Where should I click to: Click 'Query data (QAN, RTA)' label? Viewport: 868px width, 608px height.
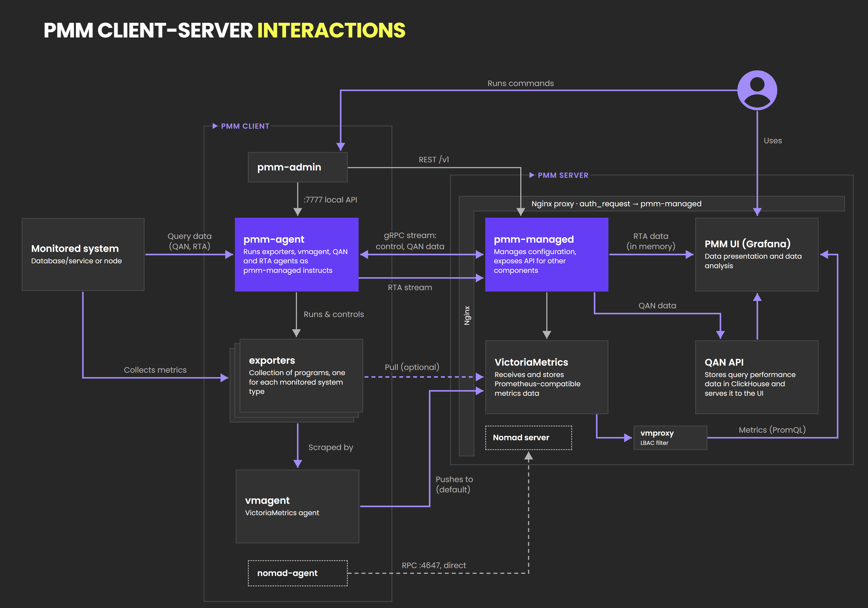[x=189, y=241]
